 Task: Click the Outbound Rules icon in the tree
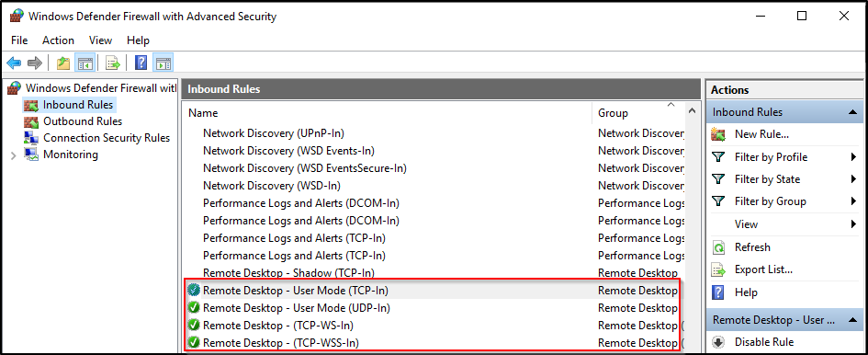tap(31, 121)
